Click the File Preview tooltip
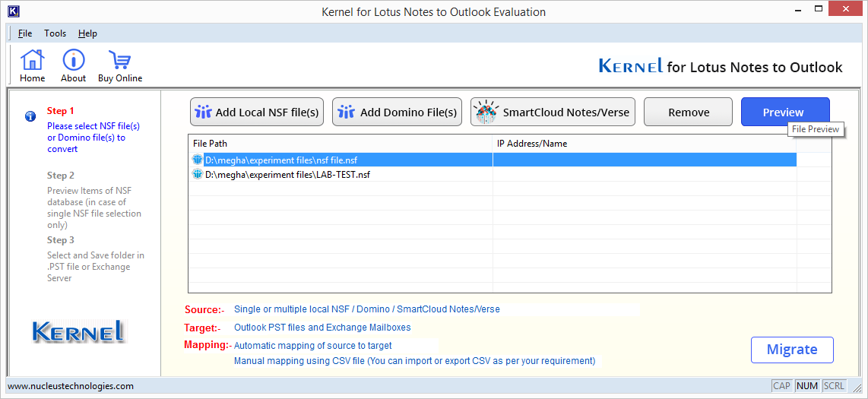 click(816, 129)
